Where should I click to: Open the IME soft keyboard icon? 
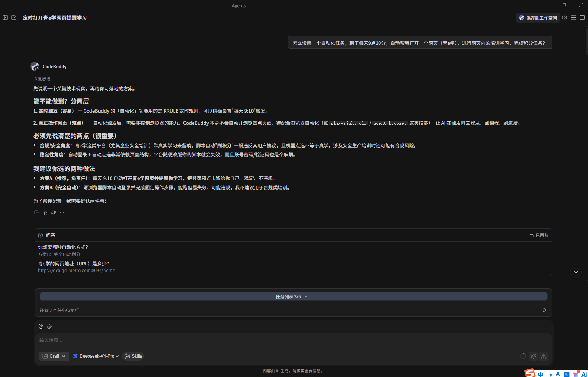567,374
